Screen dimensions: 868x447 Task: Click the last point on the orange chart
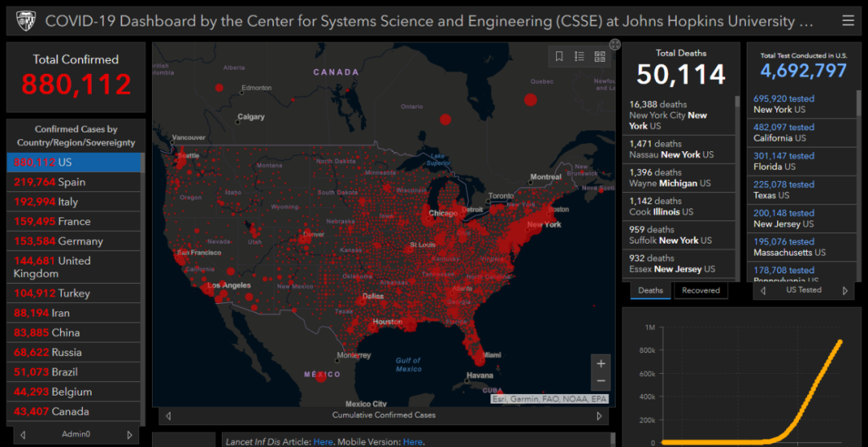[x=840, y=342]
